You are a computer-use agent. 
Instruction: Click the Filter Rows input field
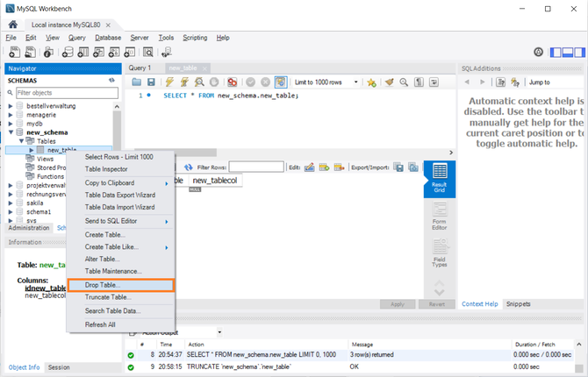pyautogui.click(x=256, y=167)
